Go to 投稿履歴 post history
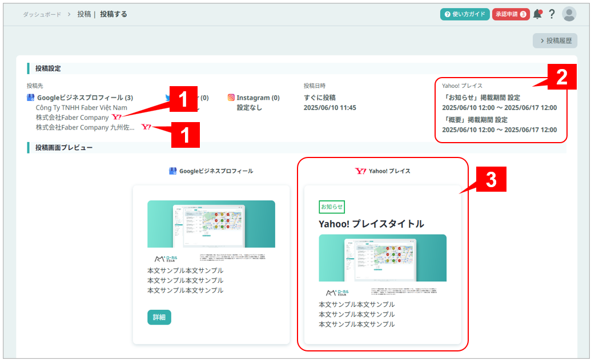The height and width of the screenshot is (364, 595). pyautogui.click(x=555, y=41)
